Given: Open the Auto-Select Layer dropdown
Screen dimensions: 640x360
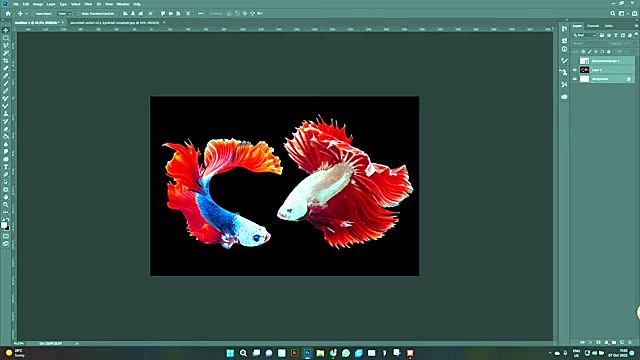Looking at the screenshot, I should pos(63,13).
